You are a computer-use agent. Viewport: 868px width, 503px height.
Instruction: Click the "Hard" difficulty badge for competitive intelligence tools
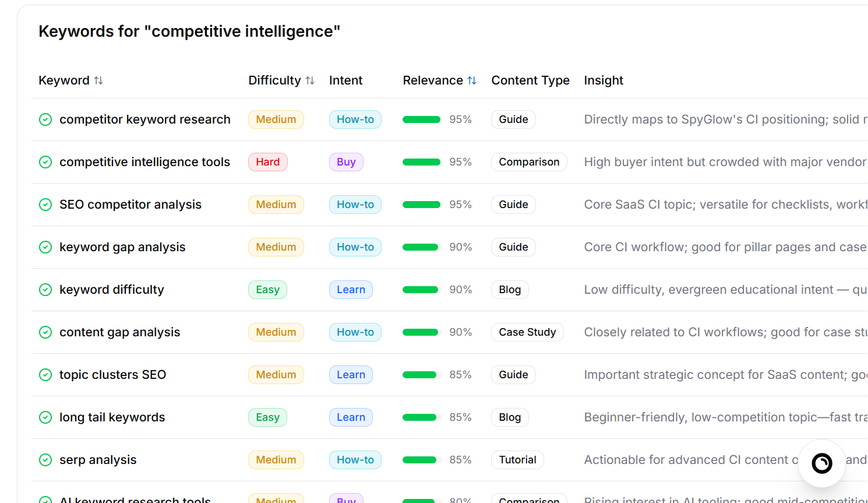(267, 162)
